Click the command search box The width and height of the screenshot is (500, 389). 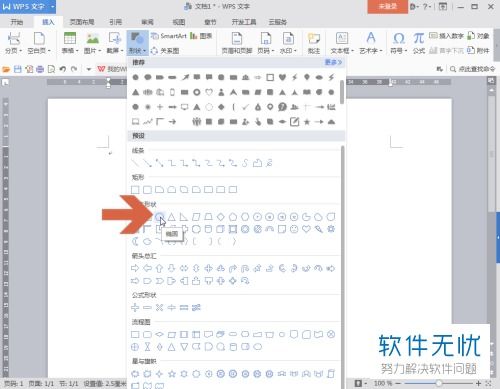click(x=473, y=69)
